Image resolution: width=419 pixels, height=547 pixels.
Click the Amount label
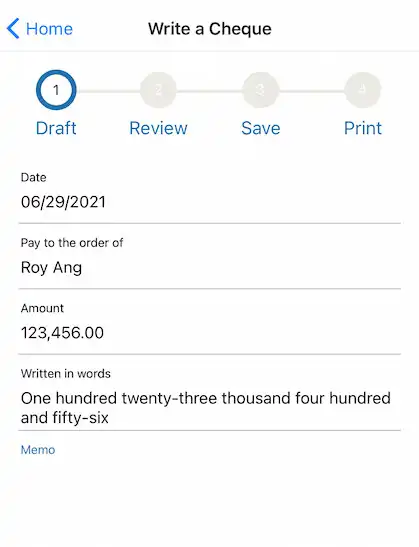[x=42, y=308]
